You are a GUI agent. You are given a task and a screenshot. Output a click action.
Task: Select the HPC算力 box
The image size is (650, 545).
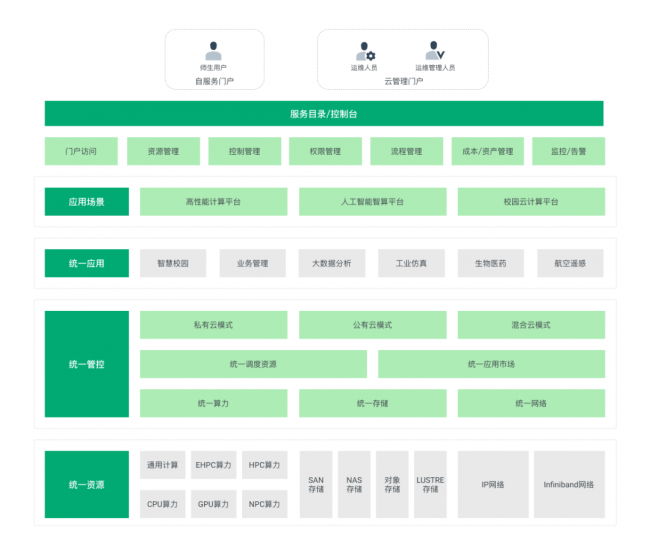[264, 465]
